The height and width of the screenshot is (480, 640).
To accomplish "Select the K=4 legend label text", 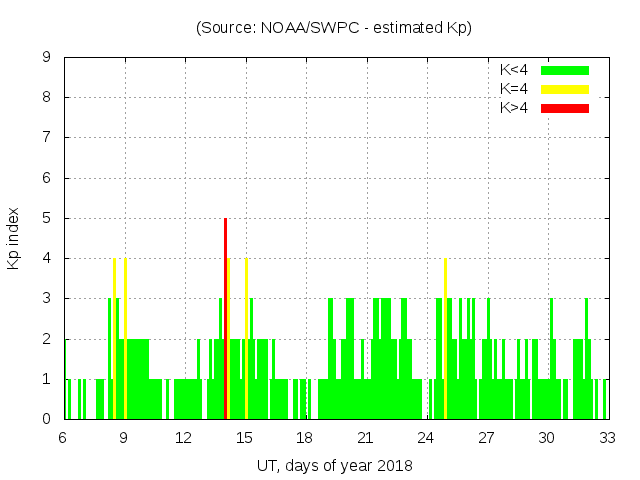I will pyautogui.click(x=514, y=89).
